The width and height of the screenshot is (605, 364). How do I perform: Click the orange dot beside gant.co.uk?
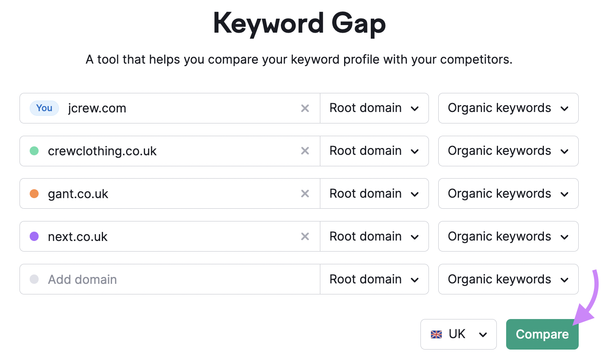coord(34,193)
